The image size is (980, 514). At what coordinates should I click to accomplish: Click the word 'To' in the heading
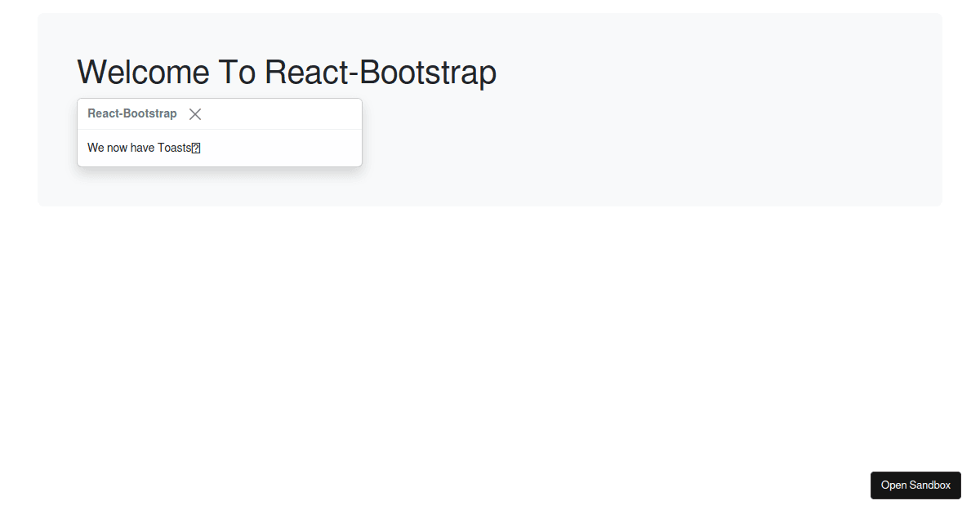click(x=238, y=73)
